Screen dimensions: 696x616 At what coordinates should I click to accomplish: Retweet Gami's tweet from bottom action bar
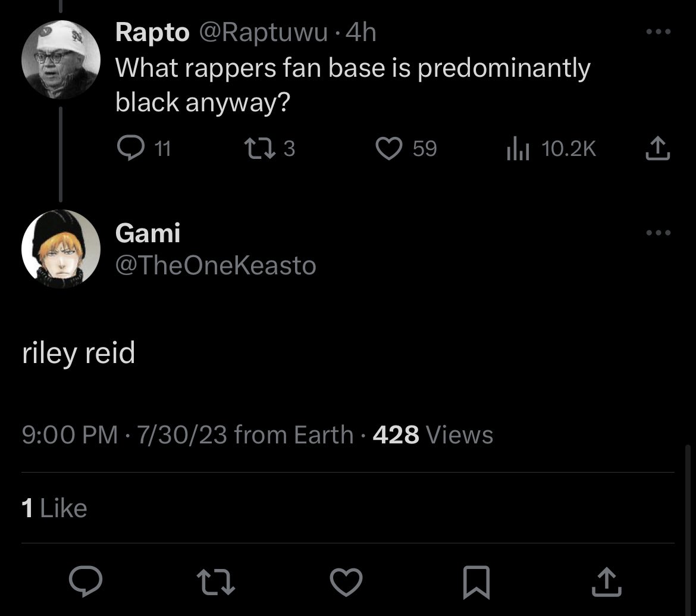click(x=216, y=583)
